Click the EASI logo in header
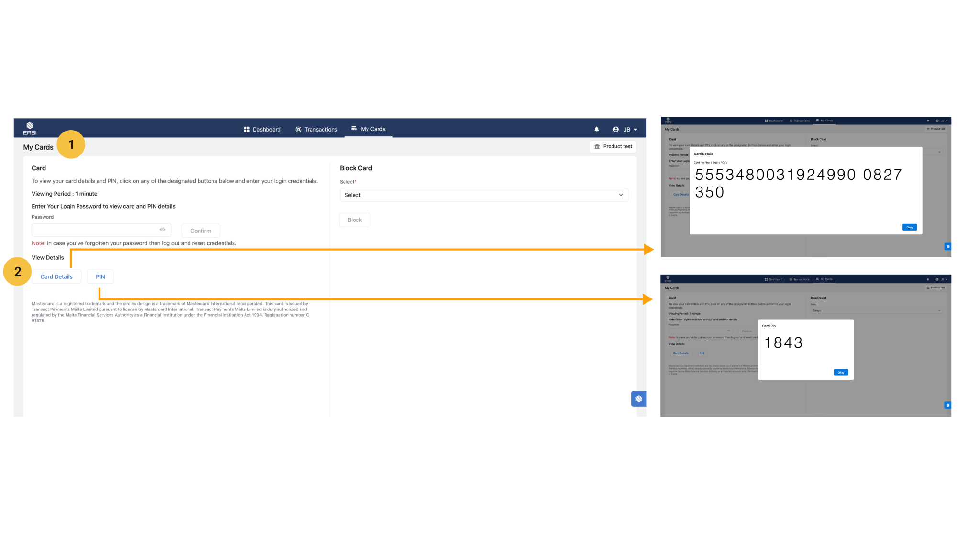This screenshot has width=980, height=551. point(30,128)
